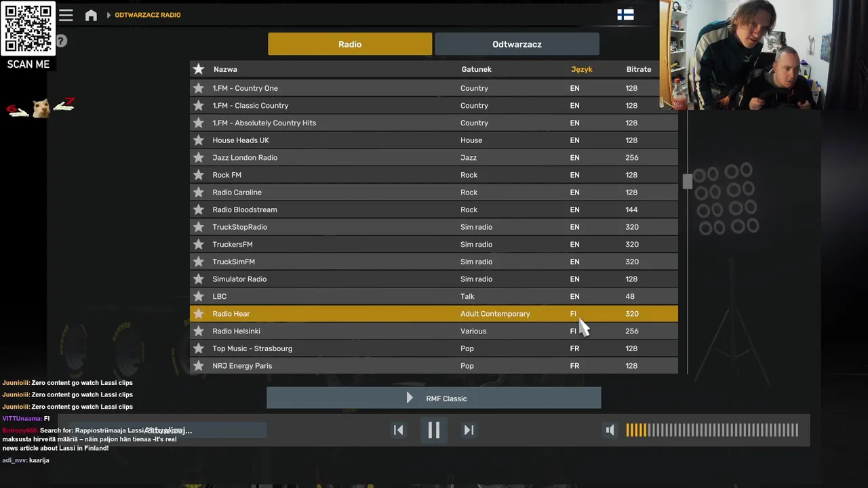Switch to the Odtwarzacz tab
The height and width of the screenshot is (488, 868).
coord(517,44)
